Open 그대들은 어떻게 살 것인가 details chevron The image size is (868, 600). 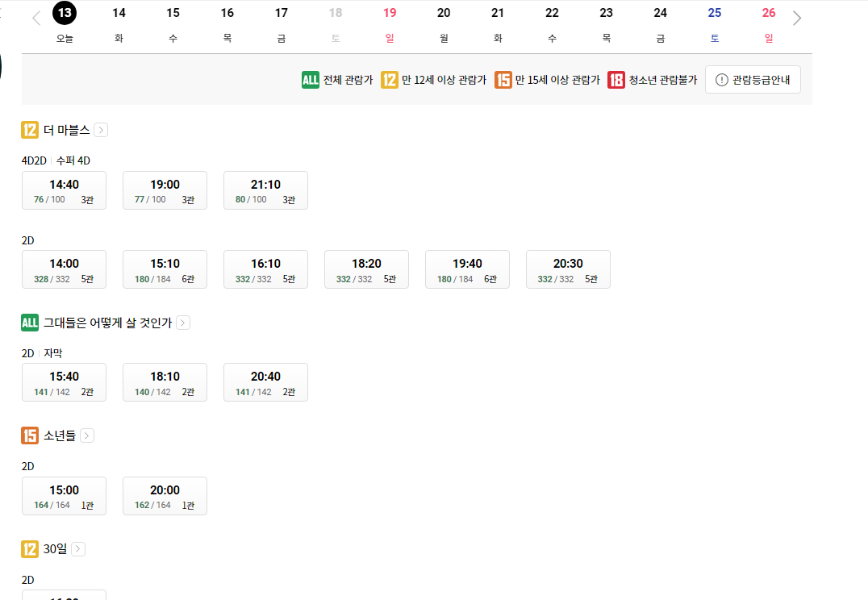(x=183, y=323)
